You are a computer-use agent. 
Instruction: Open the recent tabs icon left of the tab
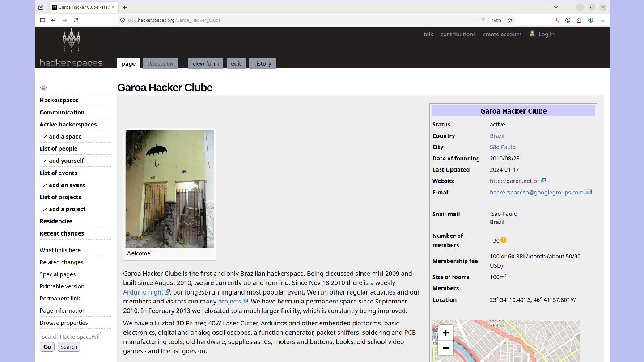pyautogui.click(x=41, y=7)
